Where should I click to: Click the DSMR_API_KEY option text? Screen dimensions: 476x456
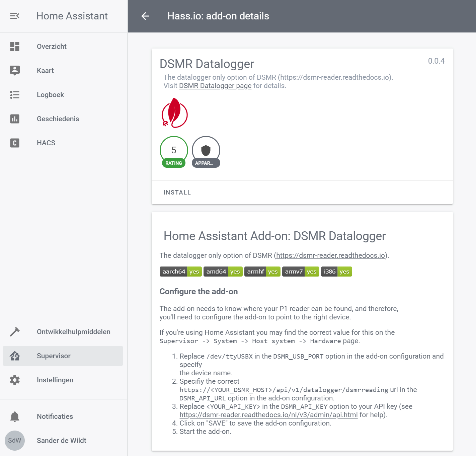[304, 407]
